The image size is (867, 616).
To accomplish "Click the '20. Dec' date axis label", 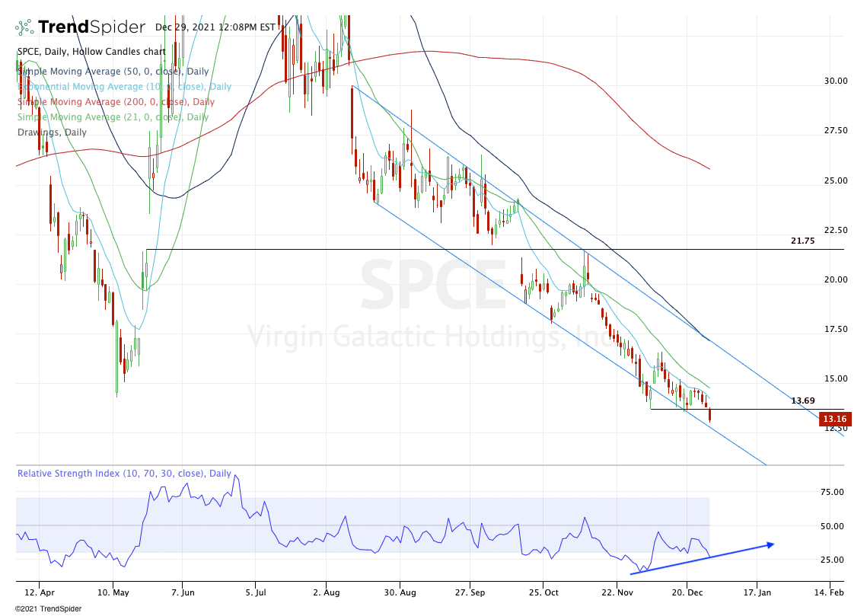I will (687, 592).
